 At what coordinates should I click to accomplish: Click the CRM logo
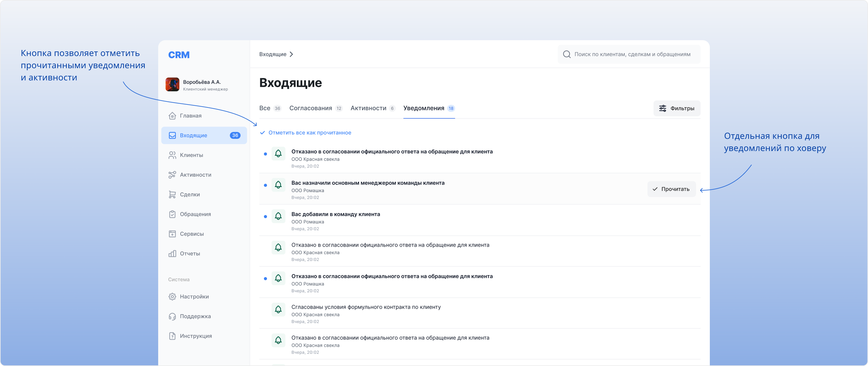pyautogui.click(x=179, y=55)
